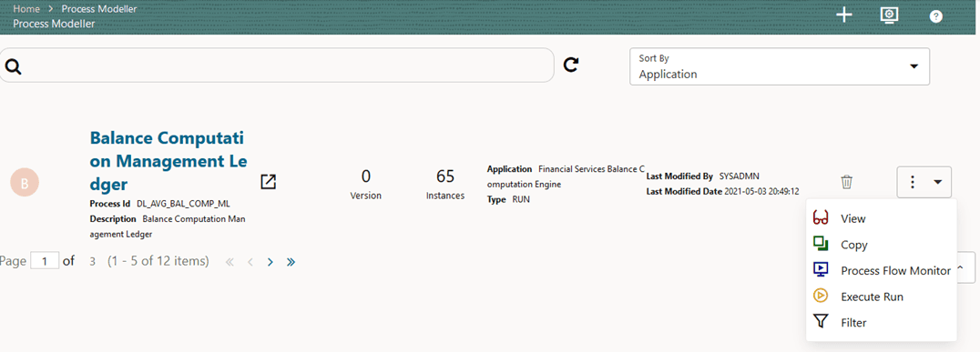The image size is (980, 352).
Task: Click the round B avatar badge
Action: tap(25, 183)
